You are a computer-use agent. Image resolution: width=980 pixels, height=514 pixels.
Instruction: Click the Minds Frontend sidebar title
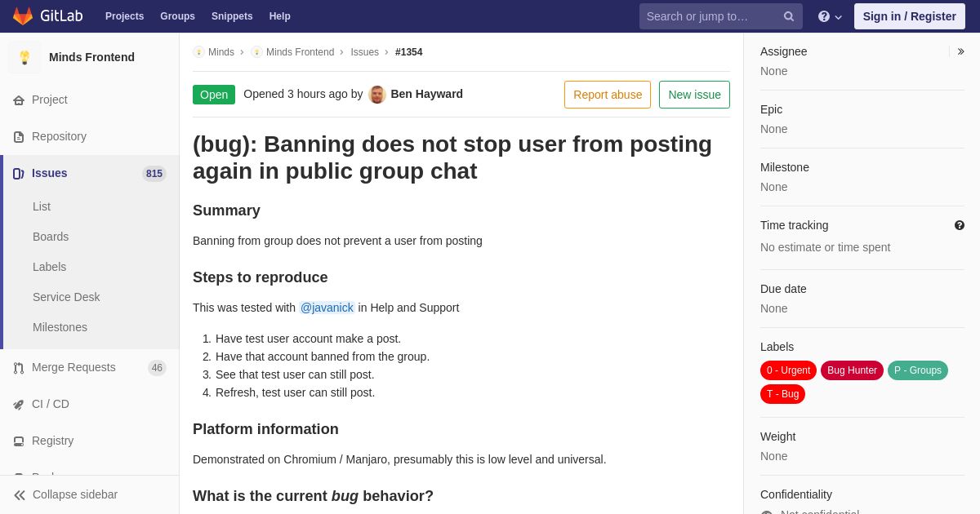(91, 57)
